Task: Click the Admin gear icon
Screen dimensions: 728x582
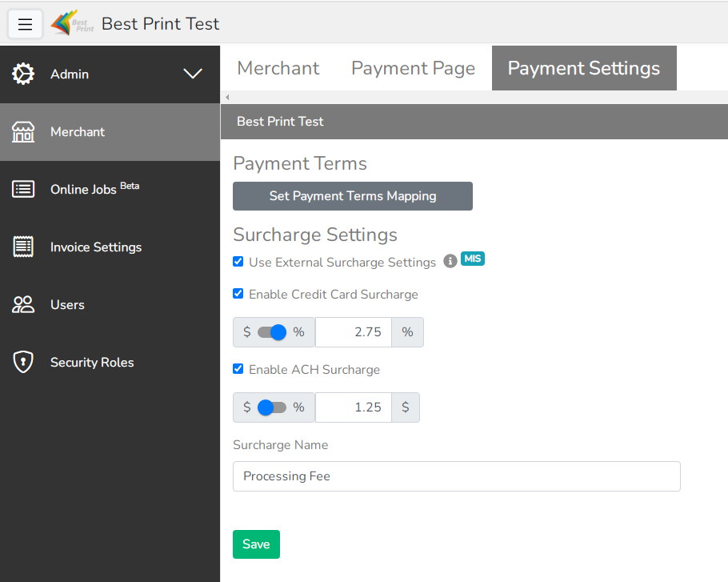Action: (x=23, y=74)
